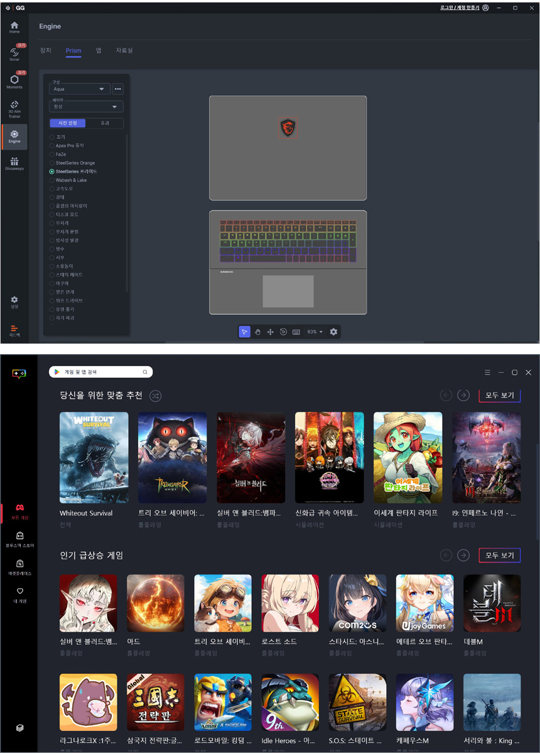Select the hand pan tool
540x756 pixels.
coord(257,332)
